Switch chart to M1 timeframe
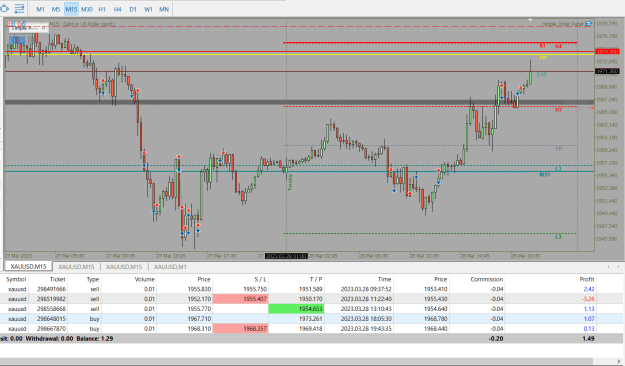This screenshot has width=625, height=366. (x=41, y=9)
